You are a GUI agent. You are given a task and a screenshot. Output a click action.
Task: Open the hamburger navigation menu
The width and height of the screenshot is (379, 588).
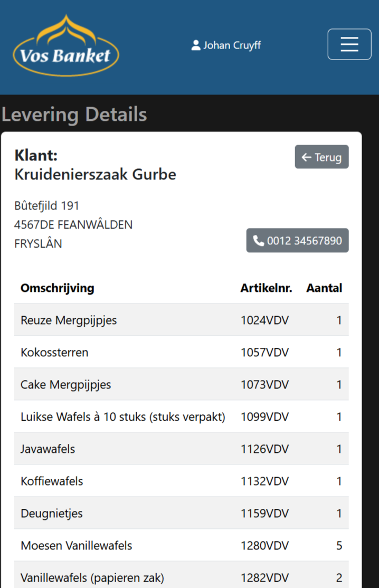349,44
